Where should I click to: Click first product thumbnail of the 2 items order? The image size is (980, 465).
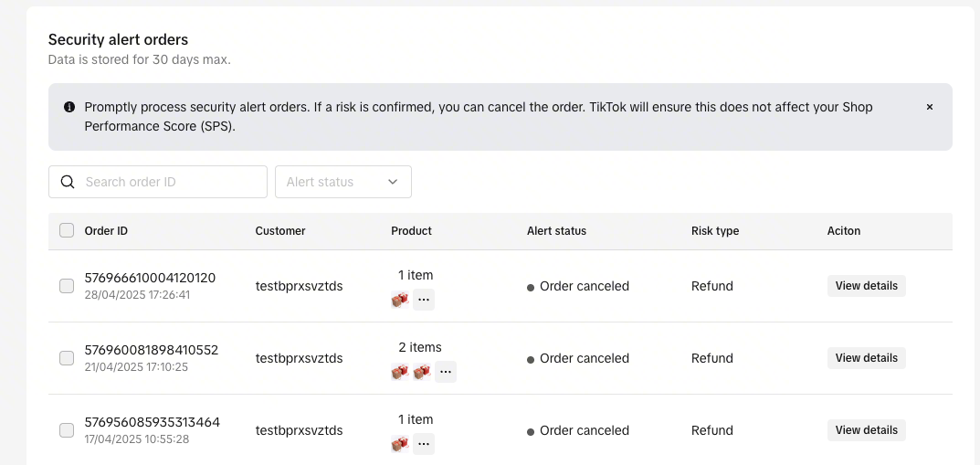coord(399,372)
